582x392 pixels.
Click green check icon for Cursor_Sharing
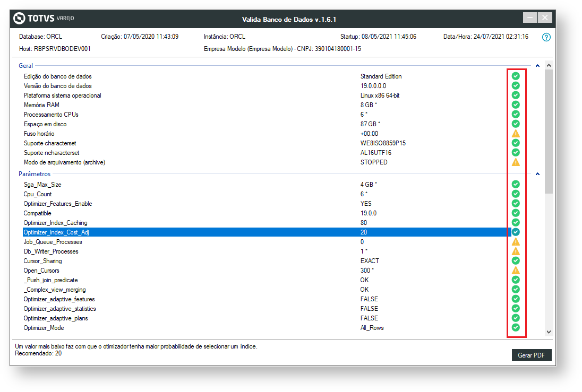tap(516, 261)
